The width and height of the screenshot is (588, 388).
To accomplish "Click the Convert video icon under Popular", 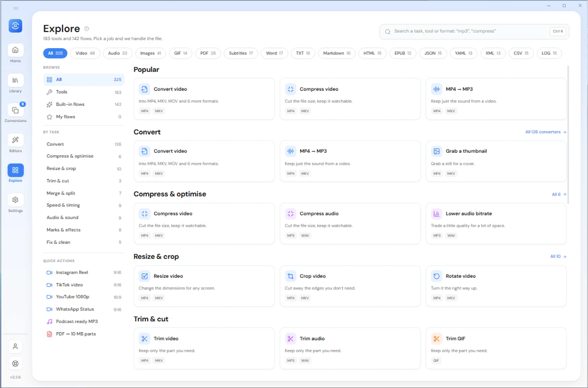I will coord(144,89).
